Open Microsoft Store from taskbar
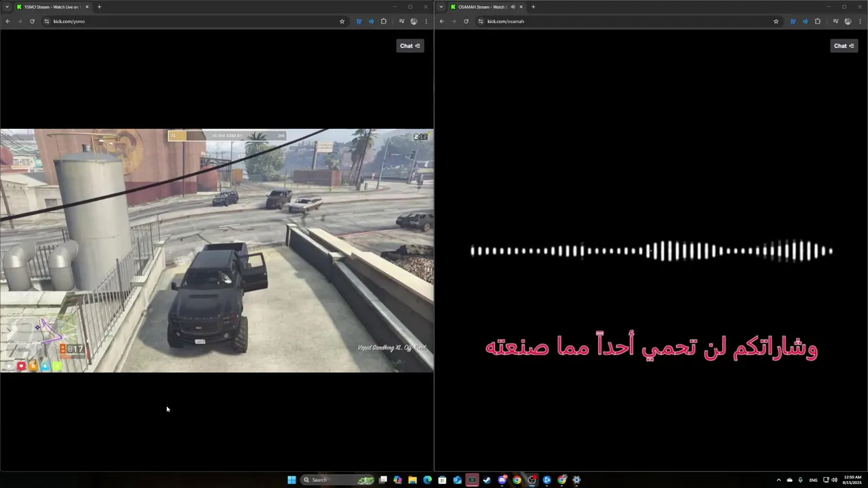Screen dimensions: 868x488 point(442,480)
